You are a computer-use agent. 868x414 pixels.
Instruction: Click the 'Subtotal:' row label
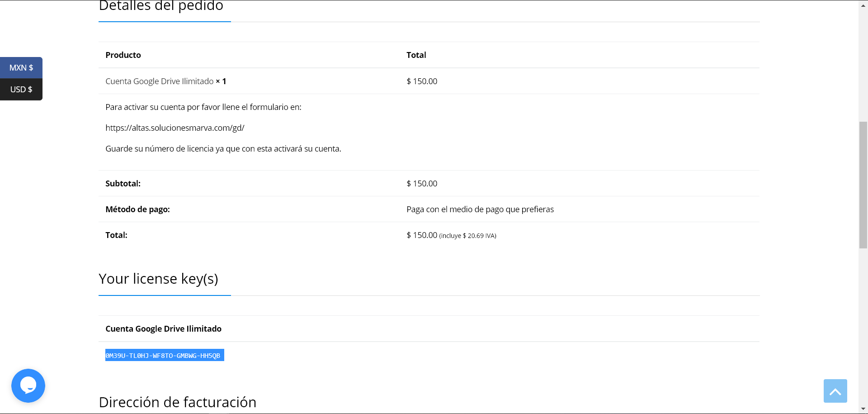click(x=123, y=184)
